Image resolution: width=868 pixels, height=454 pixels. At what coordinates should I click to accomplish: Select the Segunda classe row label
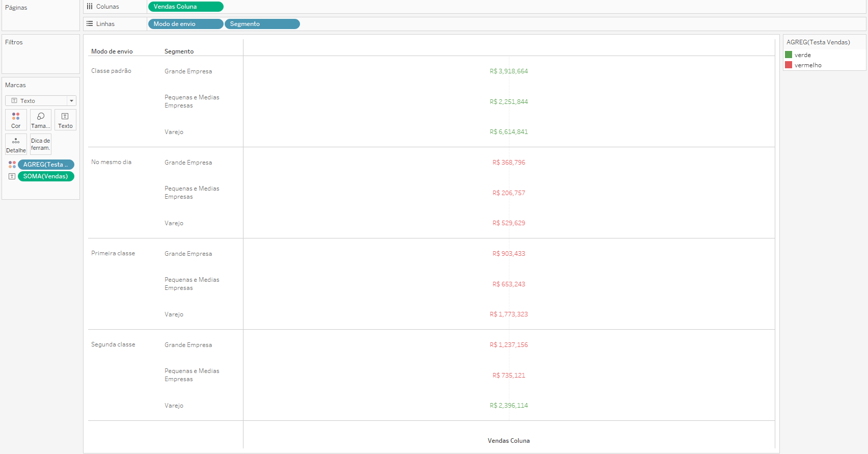pyautogui.click(x=113, y=344)
